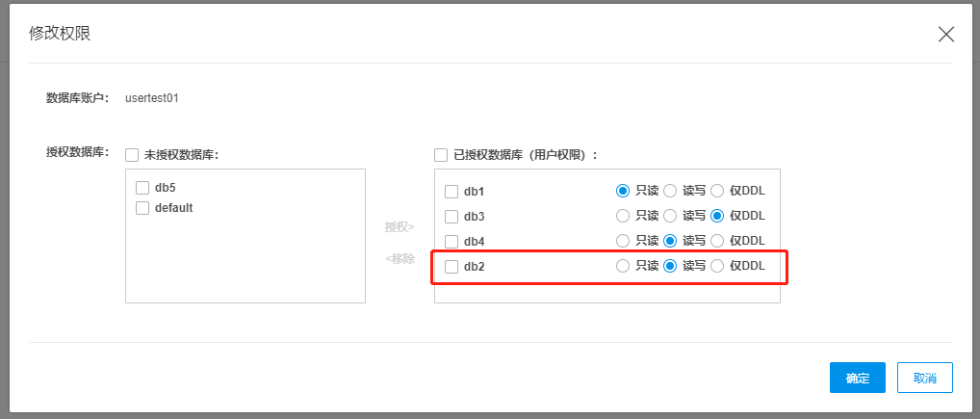This screenshot has width=980, height=419.
Task: Set db1 permission to 仅DDL
Action: click(716, 190)
